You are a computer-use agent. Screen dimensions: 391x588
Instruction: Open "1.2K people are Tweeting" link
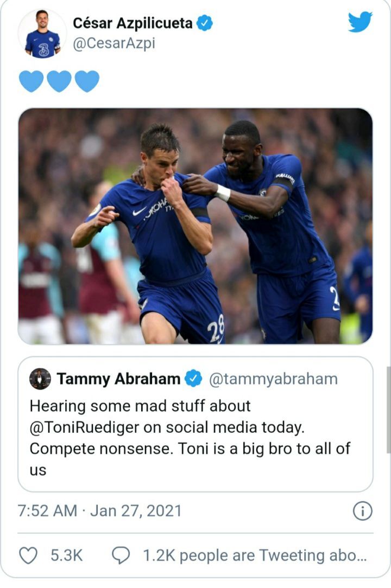[x=255, y=555]
